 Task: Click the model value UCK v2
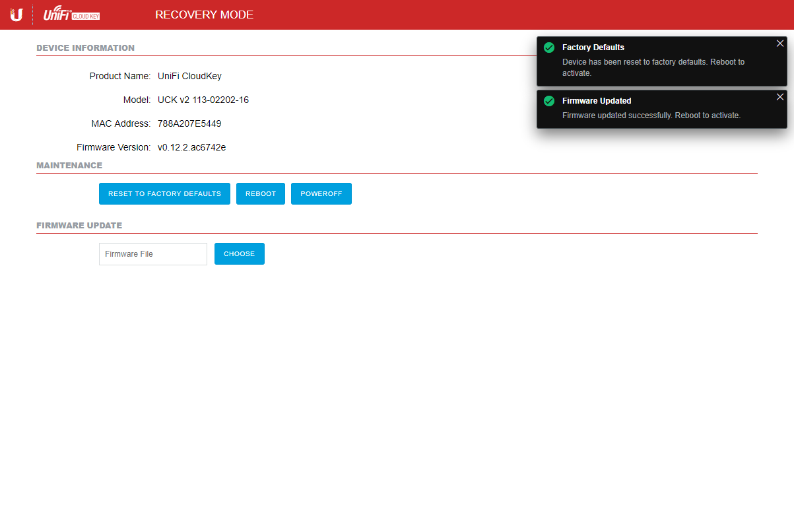click(x=203, y=100)
